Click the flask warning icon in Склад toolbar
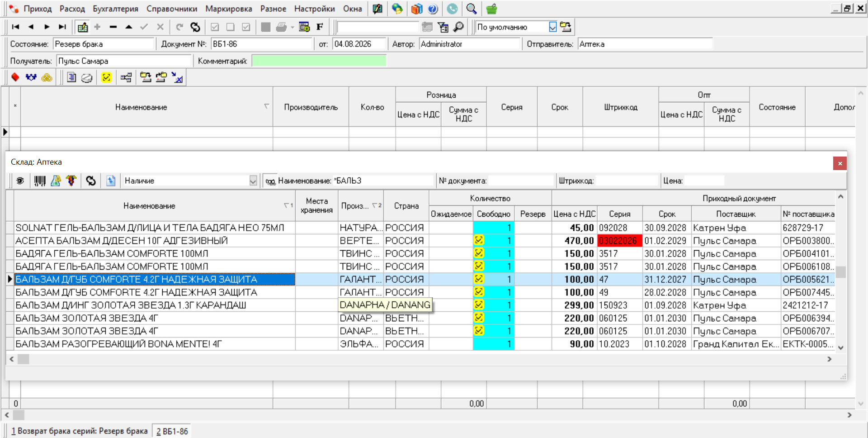868x438 pixels. click(56, 181)
